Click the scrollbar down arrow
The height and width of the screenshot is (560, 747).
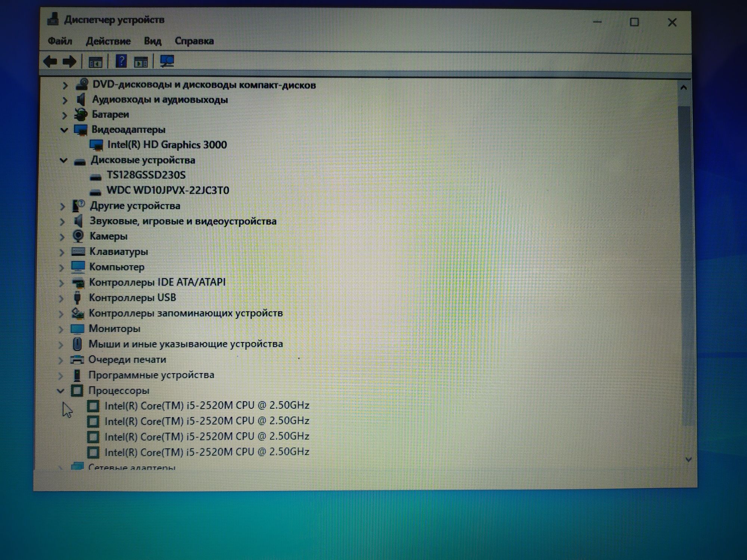(689, 460)
